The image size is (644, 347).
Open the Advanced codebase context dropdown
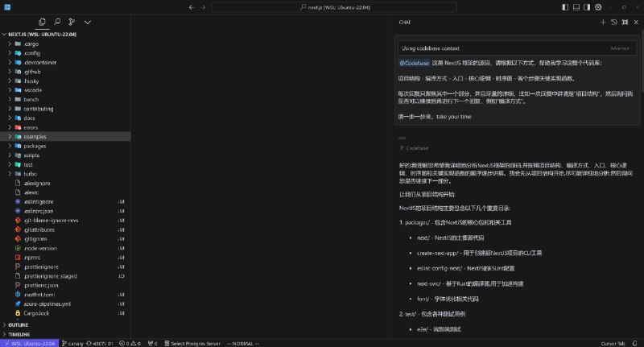coord(621,48)
